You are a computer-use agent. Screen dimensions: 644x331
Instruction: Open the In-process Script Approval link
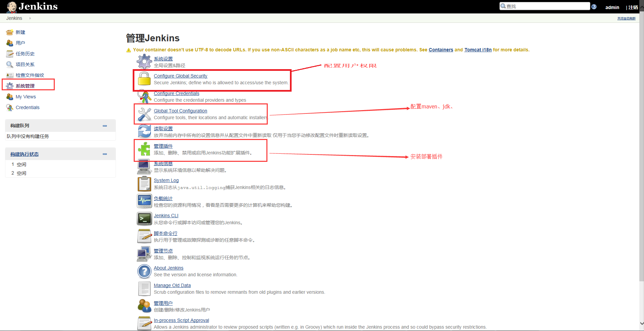click(x=181, y=320)
